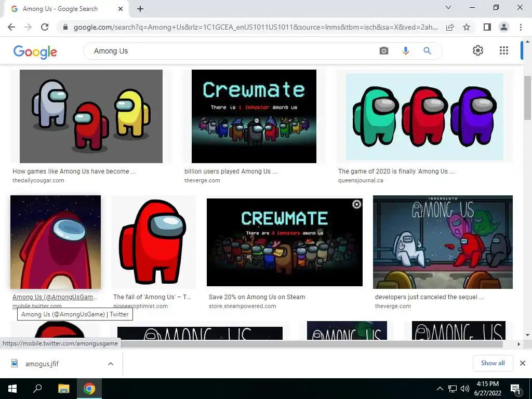Viewport: 532px width, 399px height.
Task: Click the scroll down arrow of page scrollbar
Action: click(527, 335)
